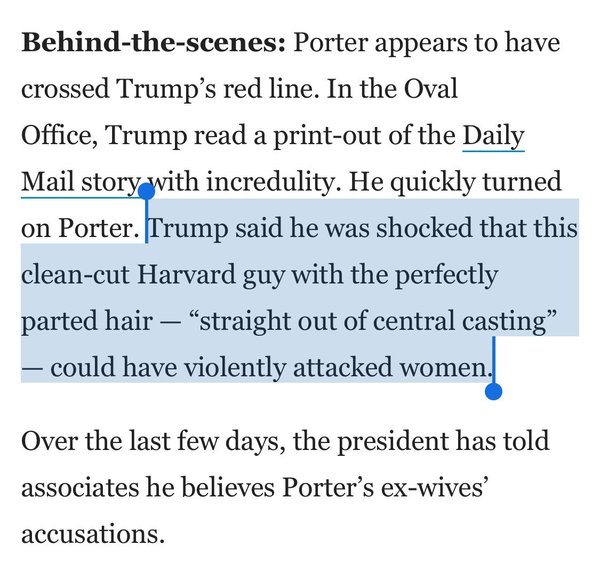Click the bold "Behind-the-scenes:" heading
Image resolution: width=600 pixels, height=561 pixels.
154,44
